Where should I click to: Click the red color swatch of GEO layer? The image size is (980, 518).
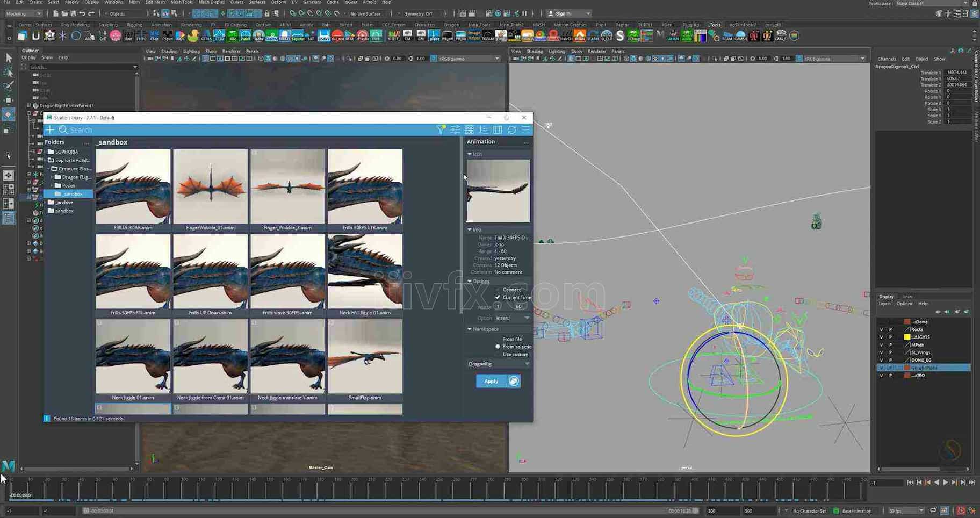pyautogui.click(x=907, y=376)
